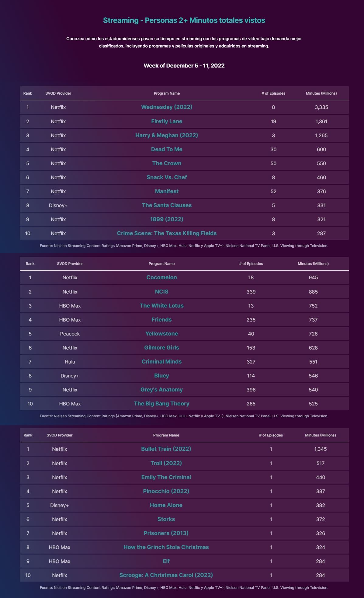Open The Santa Clauses link
This screenshot has height=598, width=364.
[167, 205]
